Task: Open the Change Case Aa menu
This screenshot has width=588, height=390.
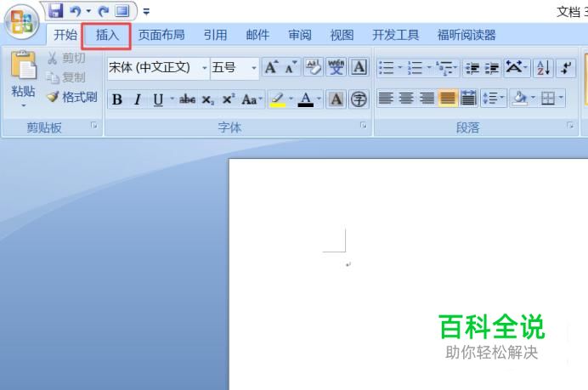Action: (252, 99)
